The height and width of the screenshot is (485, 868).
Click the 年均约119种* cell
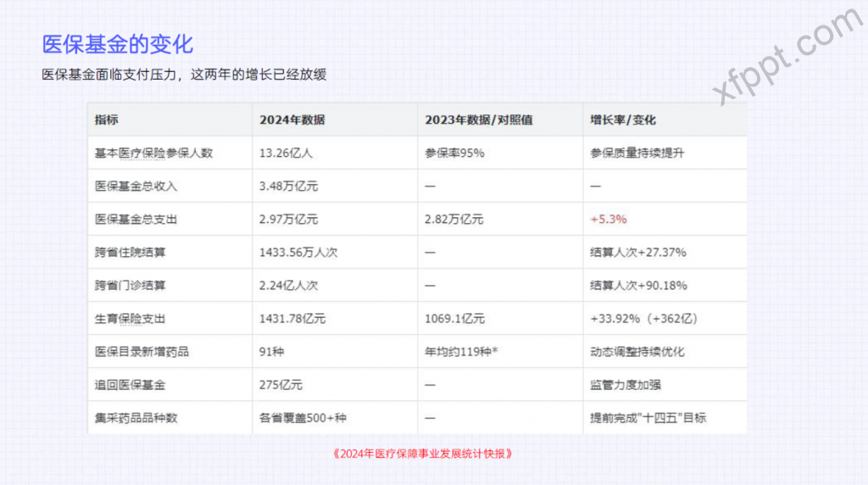[460, 351]
